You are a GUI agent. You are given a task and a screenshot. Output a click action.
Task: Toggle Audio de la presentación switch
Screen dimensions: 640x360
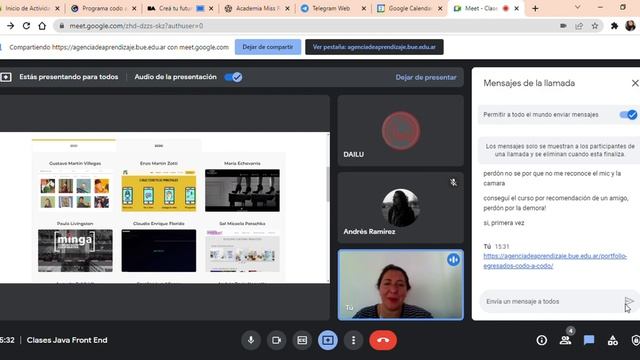click(x=233, y=77)
